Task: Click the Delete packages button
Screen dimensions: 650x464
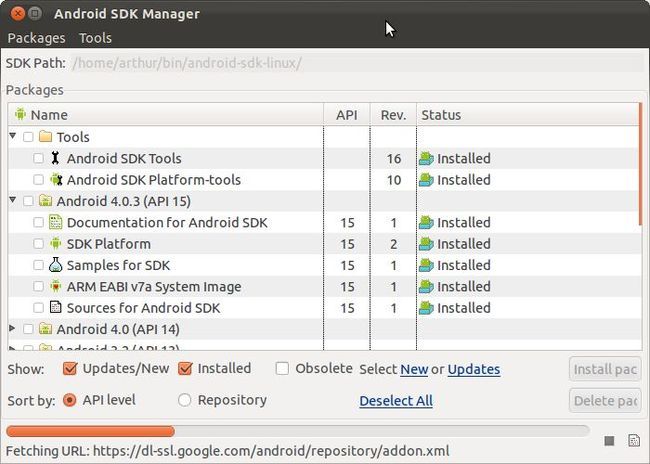Action: [x=605, y=400]
